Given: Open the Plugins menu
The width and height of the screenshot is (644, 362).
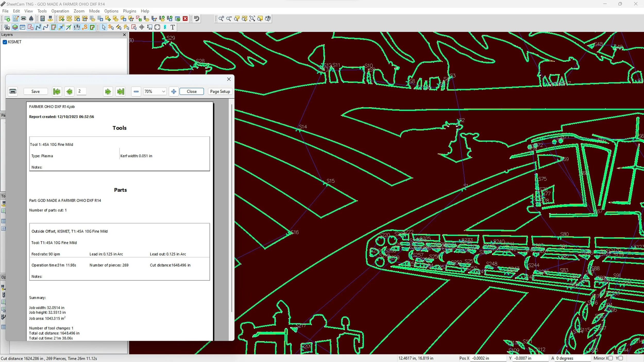Looking at the screenshot, I should [129, 11].
